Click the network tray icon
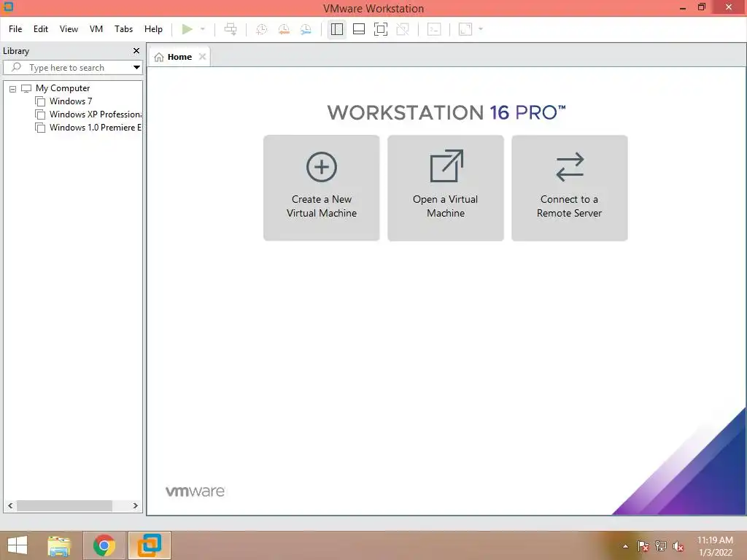The height and width of the screenshot is (560, 747). [661, 546]
